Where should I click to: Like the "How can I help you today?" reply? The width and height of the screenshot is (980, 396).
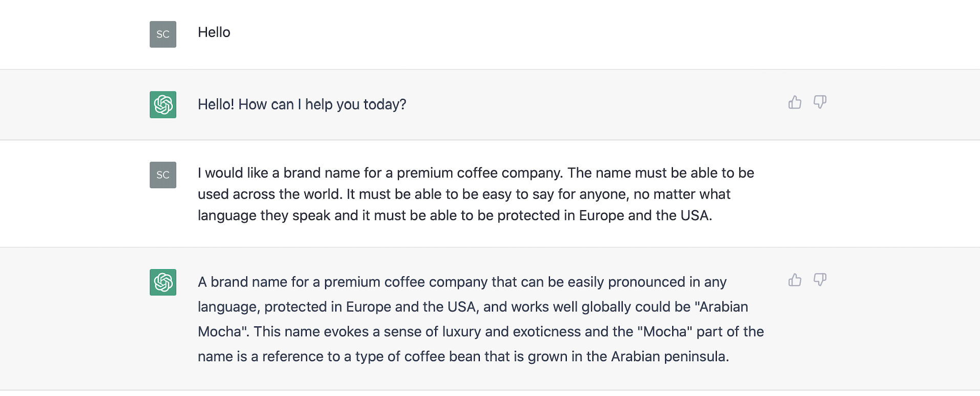(x=795, y=102)
